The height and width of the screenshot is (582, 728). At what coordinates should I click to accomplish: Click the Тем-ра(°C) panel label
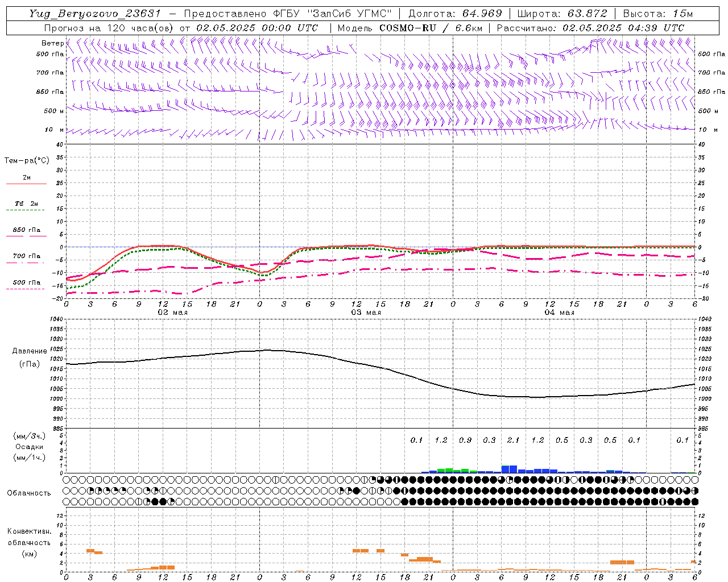tap(27, 161)
